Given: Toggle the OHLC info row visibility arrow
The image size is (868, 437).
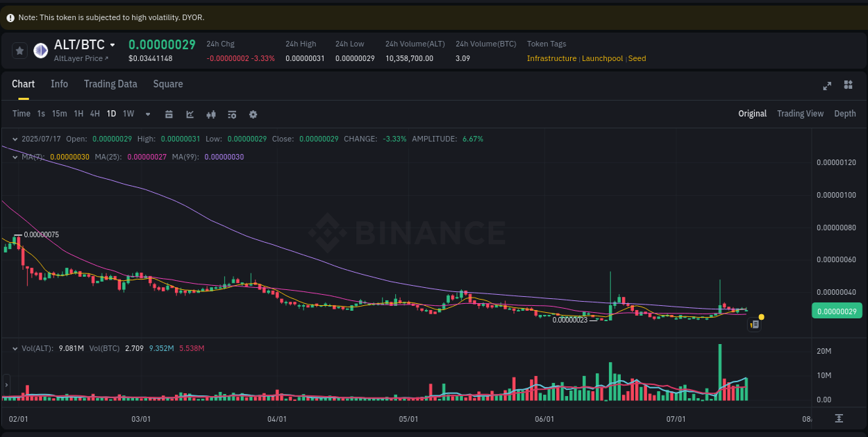Looking at the screenshot, I should 15,139.
